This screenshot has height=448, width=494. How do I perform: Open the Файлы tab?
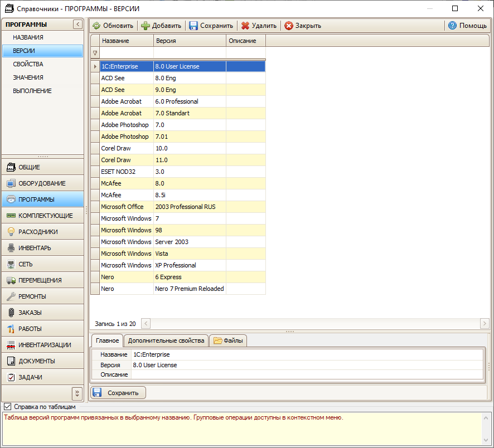[x=228, y=340]
